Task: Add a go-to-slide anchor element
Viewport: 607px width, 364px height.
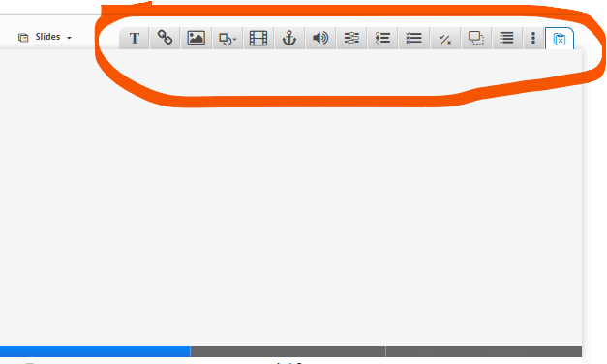Action: tap(289, 38)
